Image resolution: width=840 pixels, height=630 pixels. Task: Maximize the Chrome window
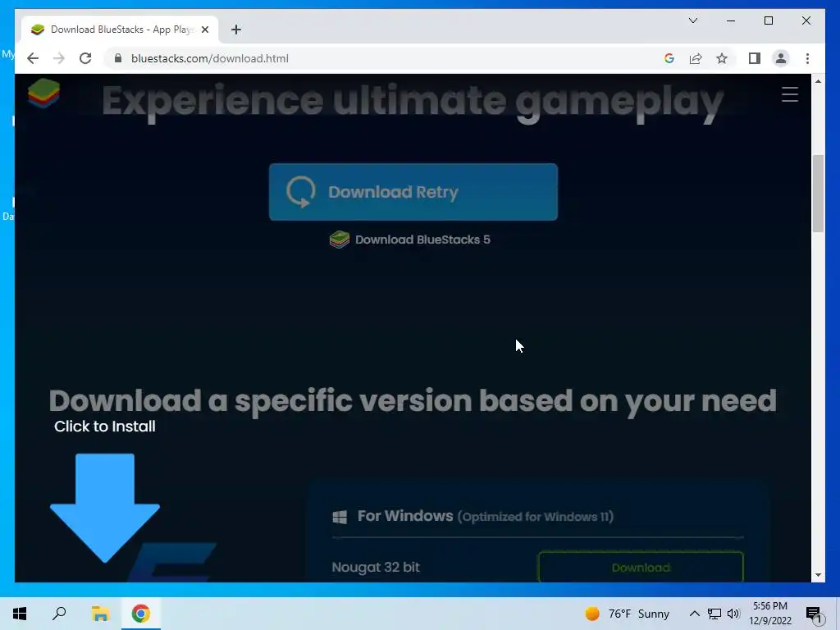pyautogui.click(x=768, y=21)
